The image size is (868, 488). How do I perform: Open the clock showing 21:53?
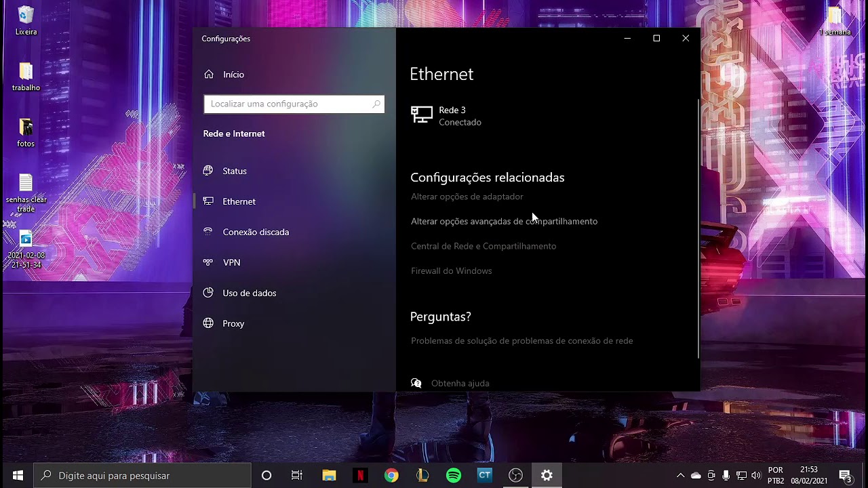pyautogui.click(x=809, y=476)
